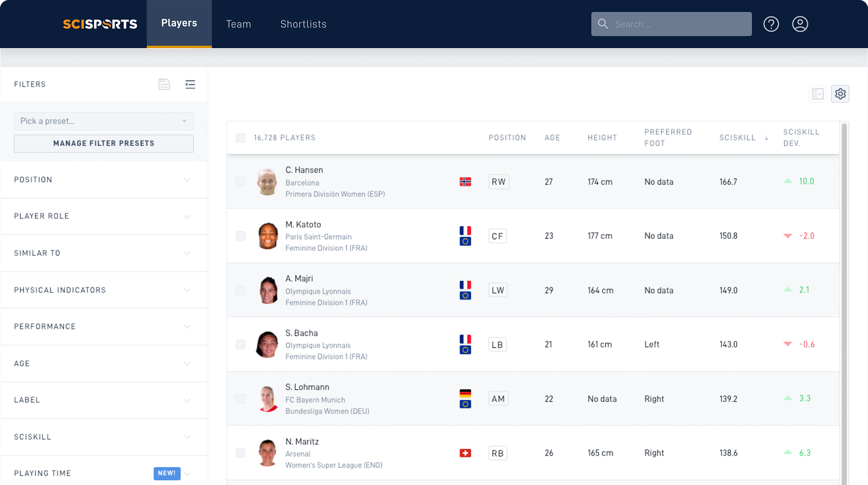Image resolution: width=868 pixels, height=485 pixels.
Task: Select the S. Bacha row checkbox
Action: click(x=240, y=344)
